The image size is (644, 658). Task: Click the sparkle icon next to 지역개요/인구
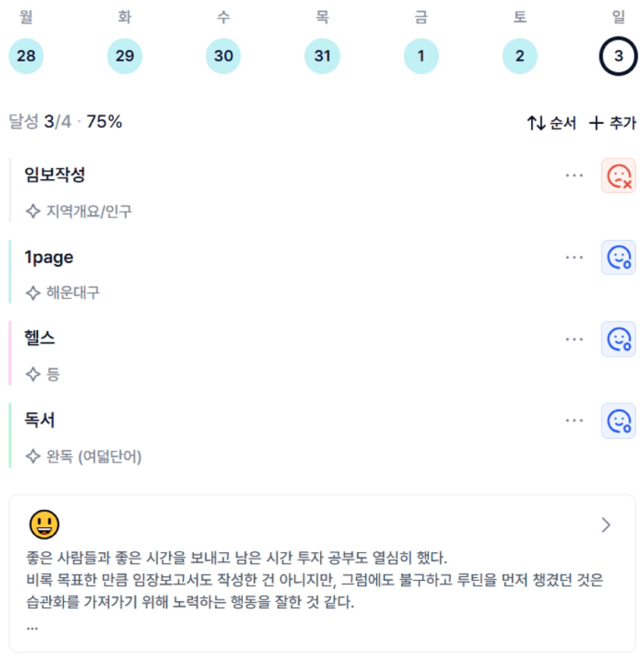tap(33, 211)
